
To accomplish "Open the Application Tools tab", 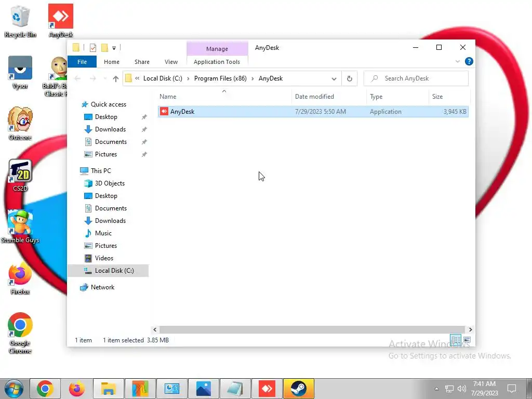I will pyautogui.click(x=217, y=62).
